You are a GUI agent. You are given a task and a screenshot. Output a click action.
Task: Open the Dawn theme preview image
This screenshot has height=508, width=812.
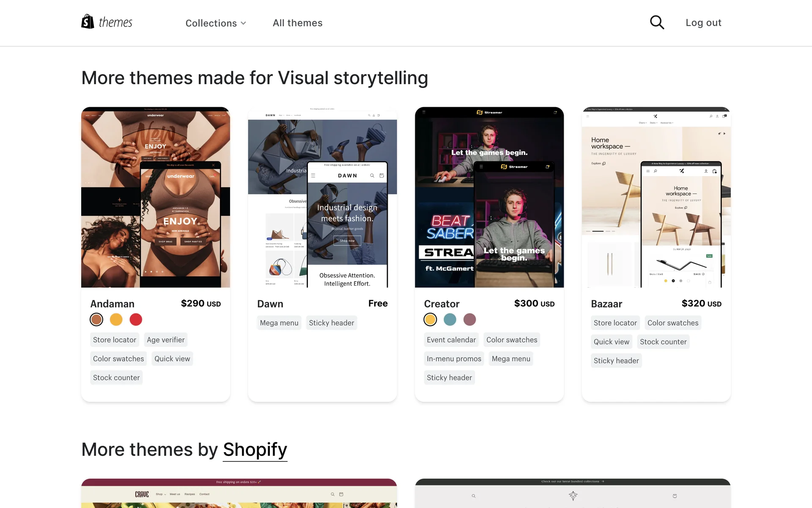click(x=322, y=197)
